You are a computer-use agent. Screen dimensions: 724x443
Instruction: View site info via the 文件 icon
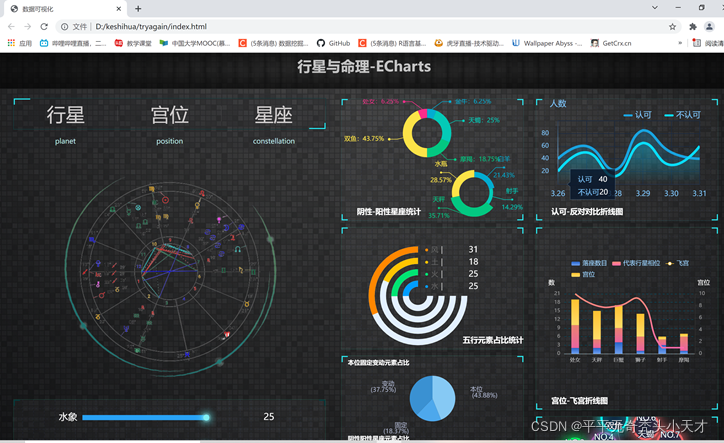74,27
